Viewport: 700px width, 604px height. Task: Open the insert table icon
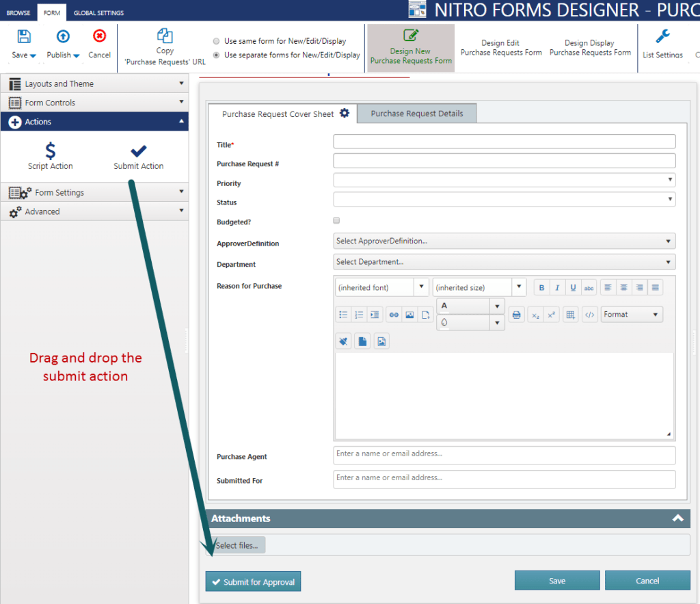[x=570, y=314]
